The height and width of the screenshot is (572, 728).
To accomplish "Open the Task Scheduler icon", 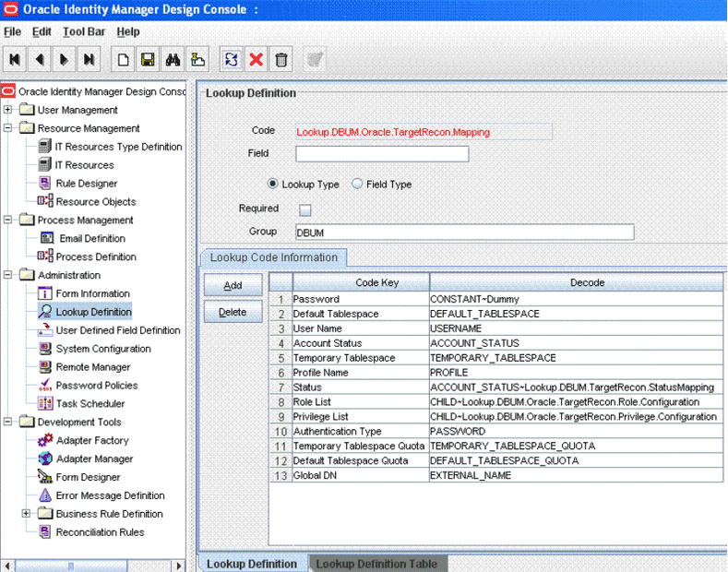I will coord(45,403).
